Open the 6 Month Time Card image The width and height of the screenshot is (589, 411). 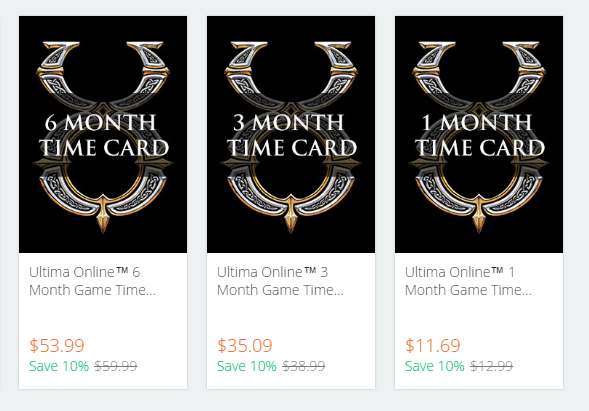pyautogui.click(x=103, y=134)
